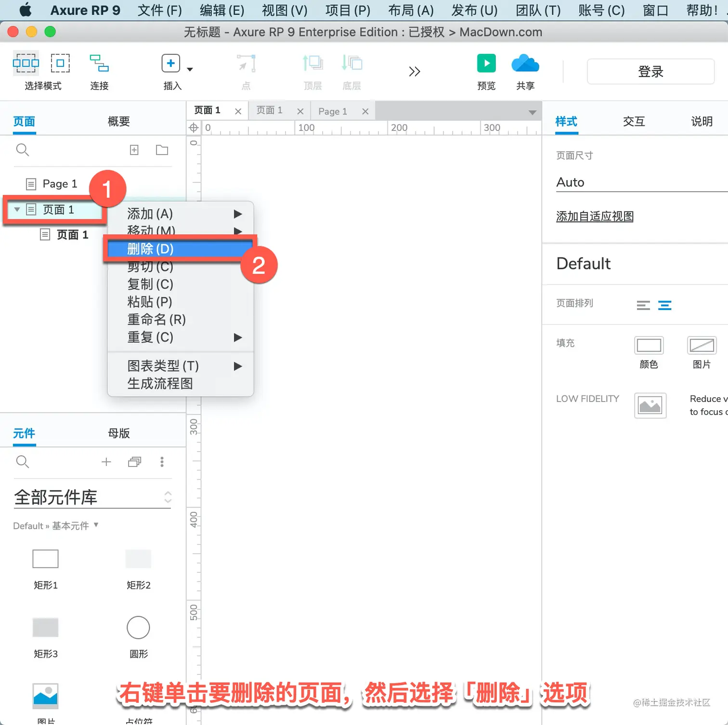This screenshot has width=728, height=725.
Task: Activate the 连接 connector tool
Action: tap(99, 63)
